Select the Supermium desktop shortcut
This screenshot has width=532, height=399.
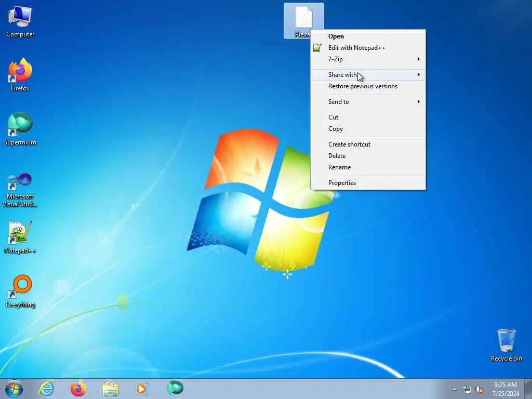click(20, 129)
